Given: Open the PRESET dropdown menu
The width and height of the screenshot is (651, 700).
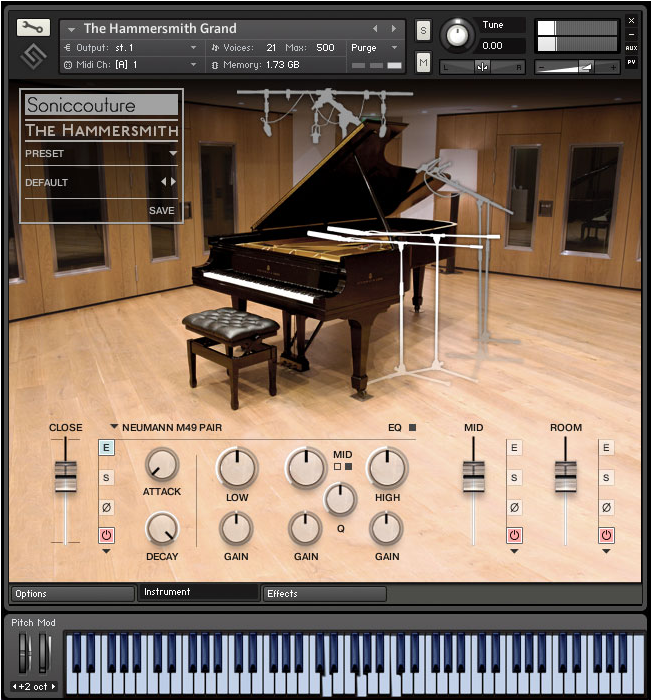Looking at the screenshot, I should 173,154.
